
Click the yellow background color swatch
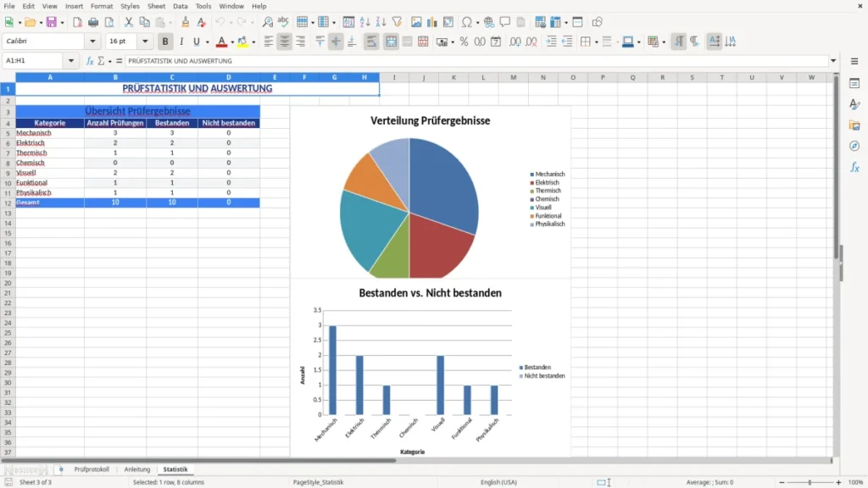pyautogui.click(x=242, y=42)
